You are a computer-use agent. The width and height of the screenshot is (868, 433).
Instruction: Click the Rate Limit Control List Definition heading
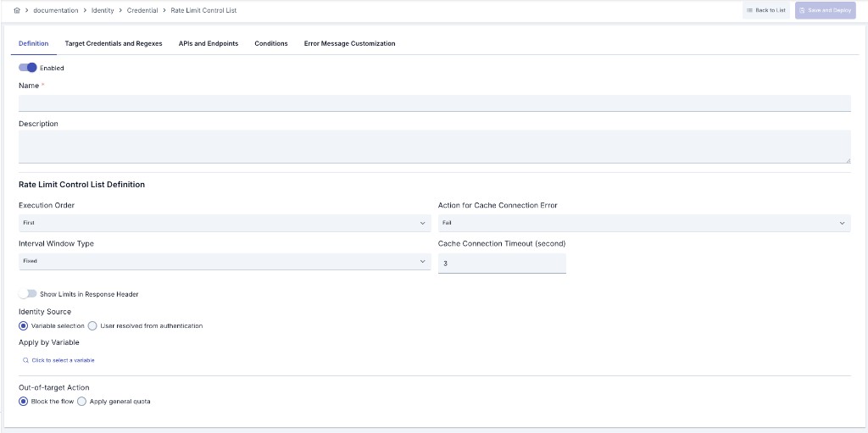(x=82, y=185)
